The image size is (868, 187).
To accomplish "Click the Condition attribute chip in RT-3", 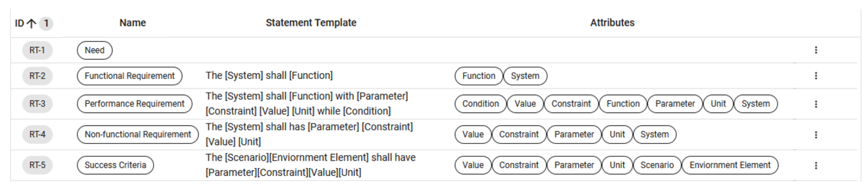I will 480,104.
